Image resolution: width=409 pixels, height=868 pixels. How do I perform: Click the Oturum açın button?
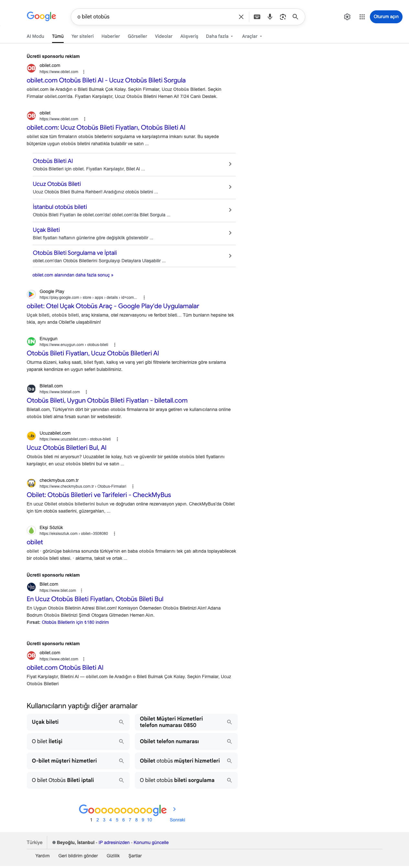click(x=386, y=17)
